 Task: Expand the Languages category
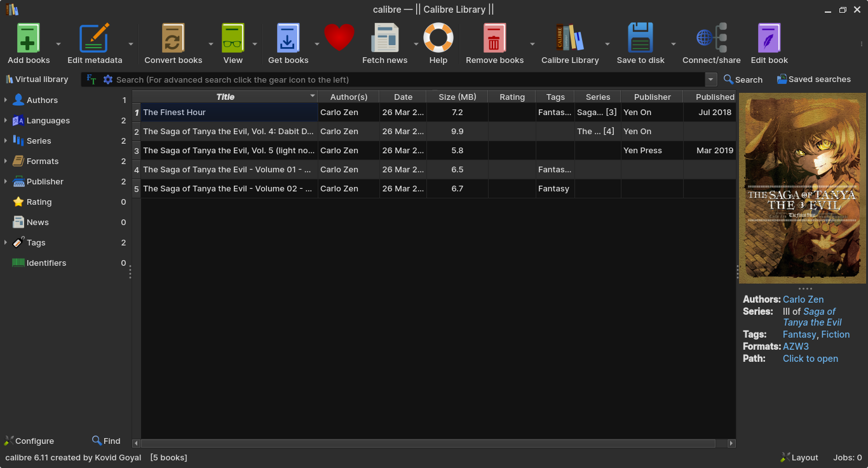6,120
